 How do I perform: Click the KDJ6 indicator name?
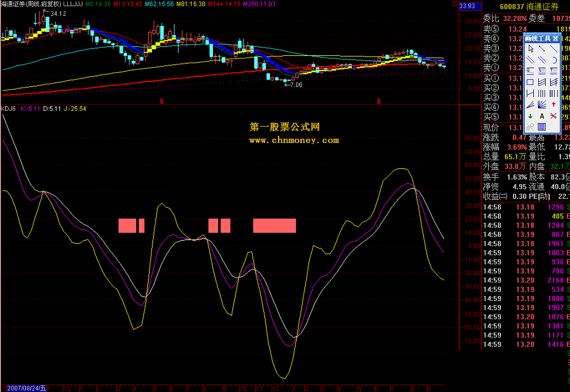coord(8,108)
